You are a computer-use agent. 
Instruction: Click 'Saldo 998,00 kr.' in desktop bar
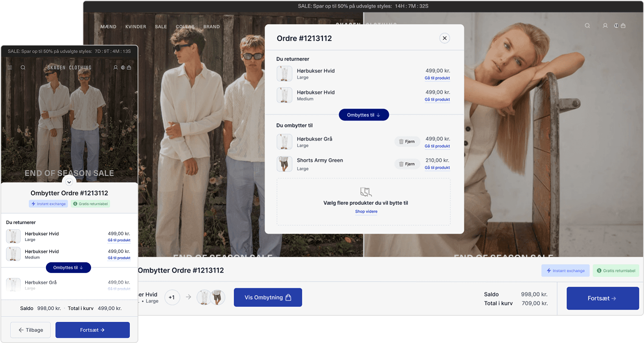coord(516,294)
